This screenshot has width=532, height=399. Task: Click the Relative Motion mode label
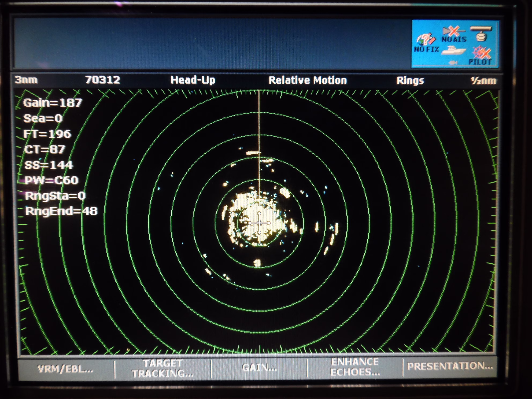coord(308,80)
